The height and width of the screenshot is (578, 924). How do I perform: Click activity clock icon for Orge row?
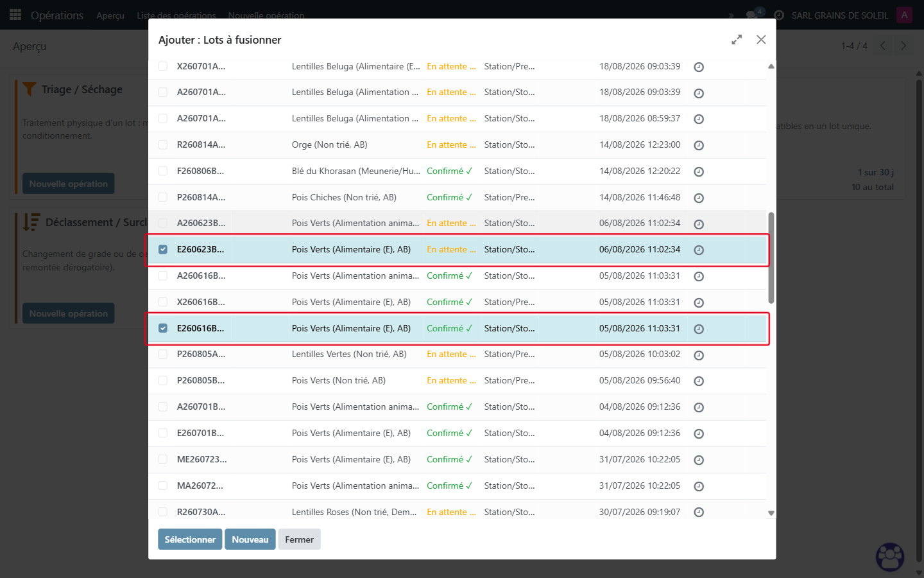[x=699, y=145]
